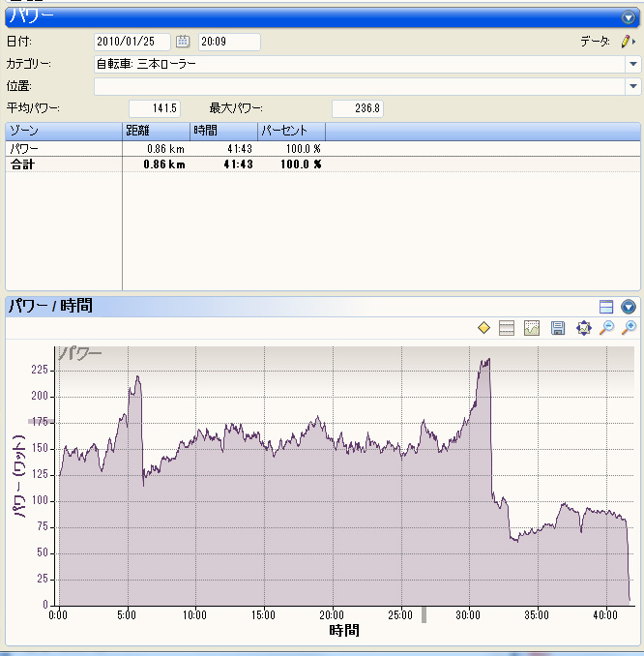The width and height of the screenshot is (644, 656).
Task: Open the date calendar picker icon
Action: [x=183, y=42]
